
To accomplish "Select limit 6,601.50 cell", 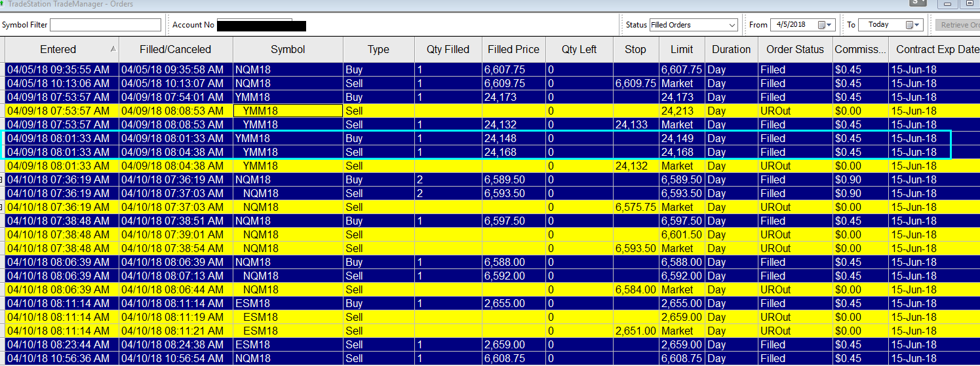I will [682, 234].
